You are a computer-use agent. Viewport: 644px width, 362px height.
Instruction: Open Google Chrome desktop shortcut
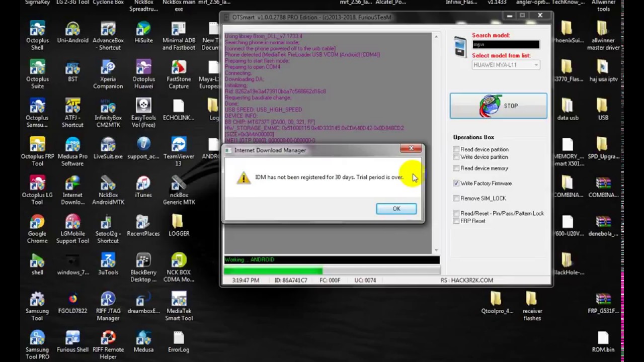(x=37, y=229)
